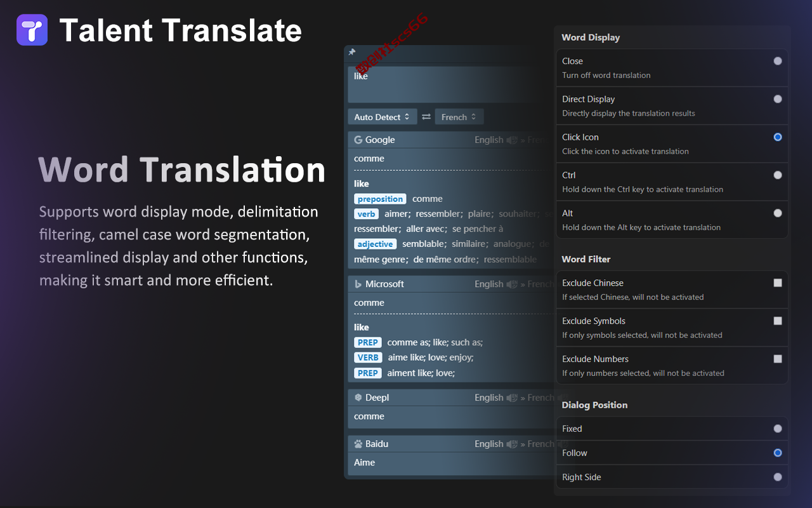Click 'Hold down the Ctrl key' description
This screenshot has height=508, width=812.
pyautogui.click(x=643, y=189)
